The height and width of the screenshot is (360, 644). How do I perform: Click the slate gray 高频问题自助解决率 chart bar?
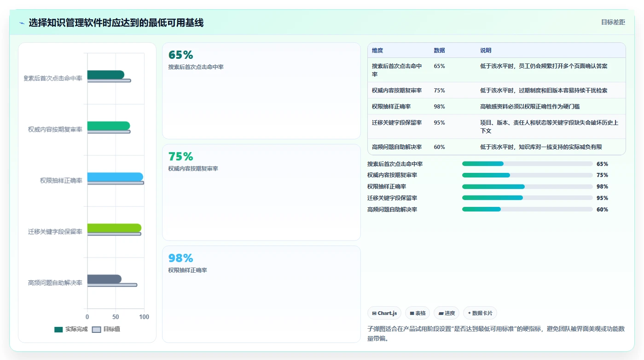[x=104, y=279]
